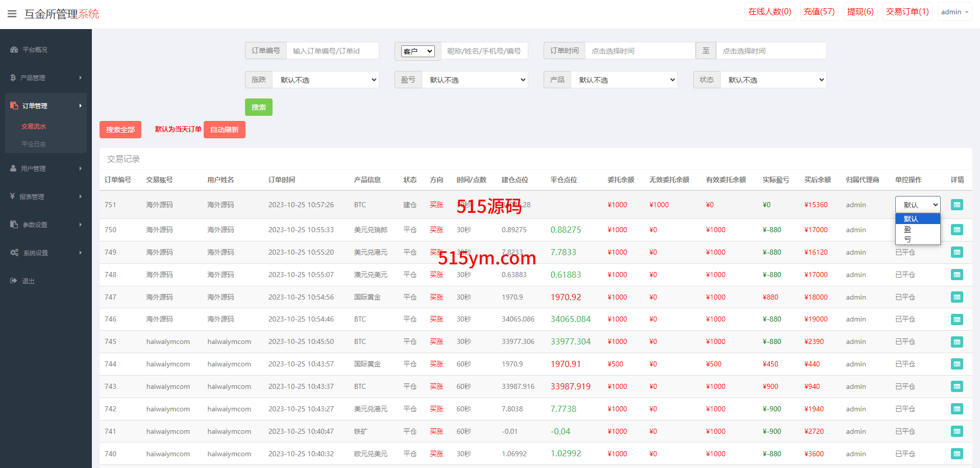Open the 客户 type selector dropdown
The image size is (980, 468).
418,51
